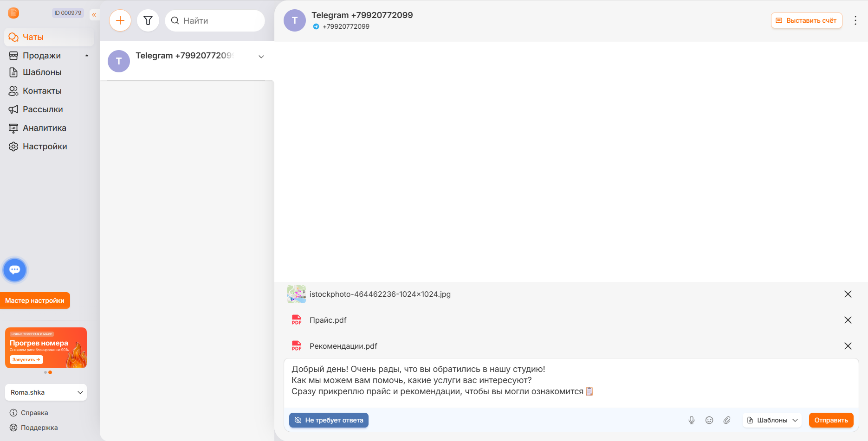This screenshot has width=868, height=441.
Task: Remove the Прайс.pdf attachment
Action: pyautogui.click(x=848, y=320)
